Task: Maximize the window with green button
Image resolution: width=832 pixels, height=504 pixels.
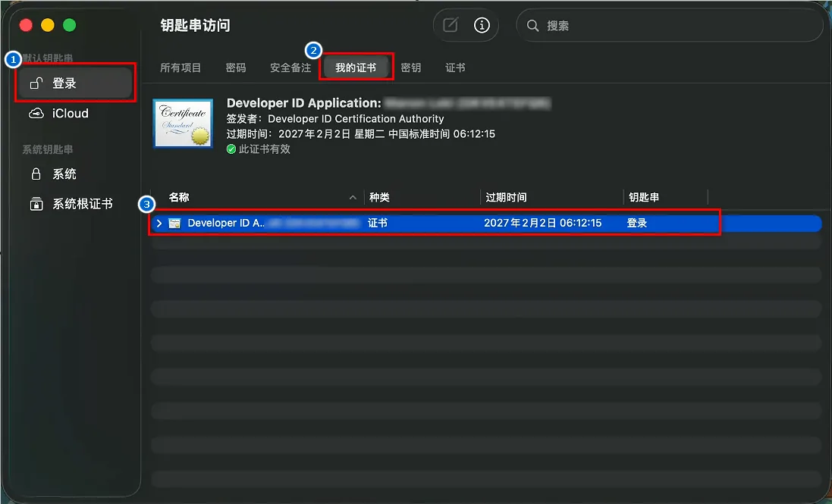Action: tap(70, 25)
